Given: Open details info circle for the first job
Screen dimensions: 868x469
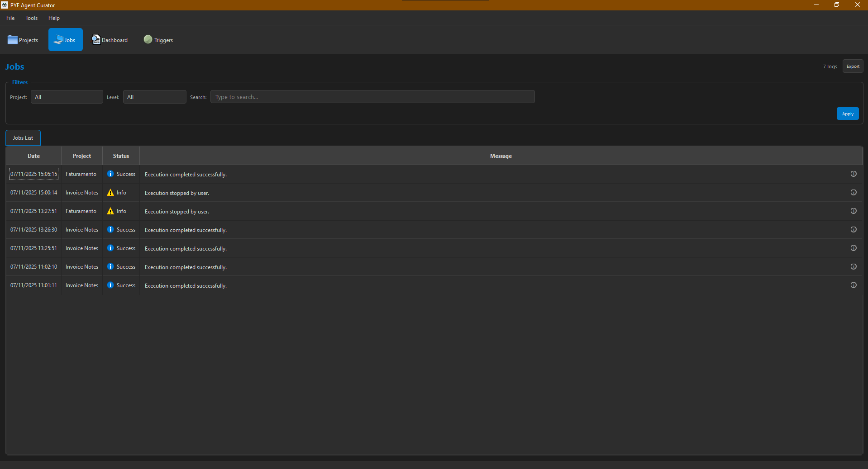Looking at the screenshot, I should pos(854,173).
